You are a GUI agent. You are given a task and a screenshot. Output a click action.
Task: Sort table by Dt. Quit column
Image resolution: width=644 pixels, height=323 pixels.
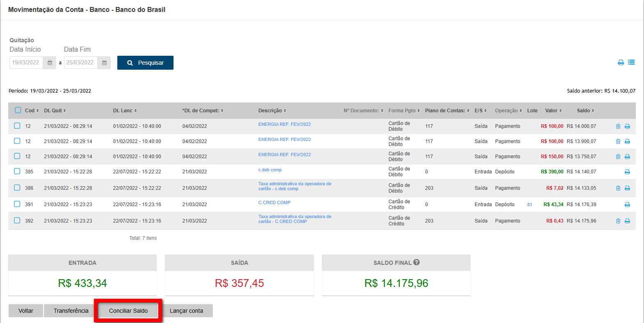(55, 111)
